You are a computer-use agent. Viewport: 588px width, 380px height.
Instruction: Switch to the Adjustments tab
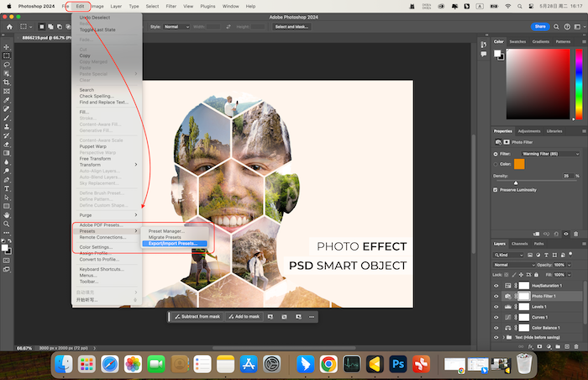point(529,131)
